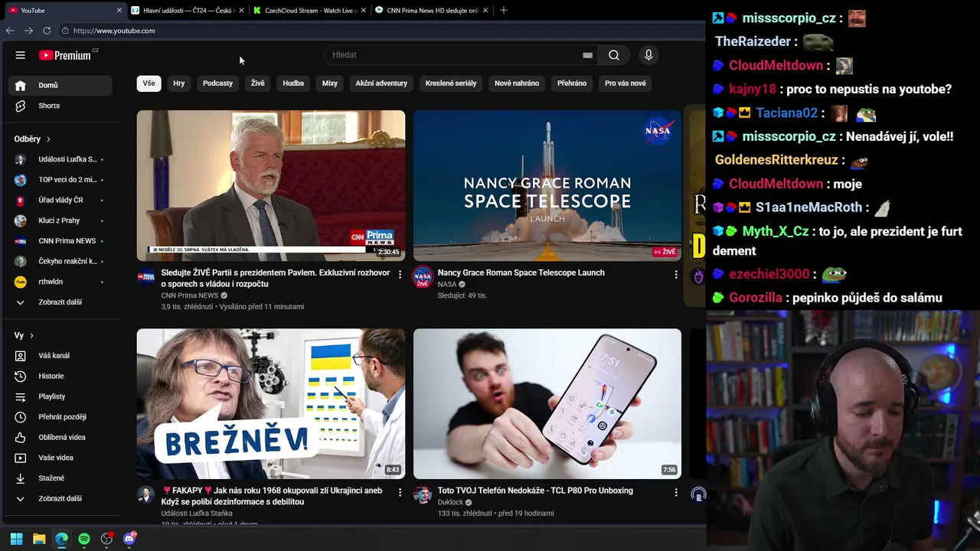Select the Kreslené seriály filter chip

[451, 83]
